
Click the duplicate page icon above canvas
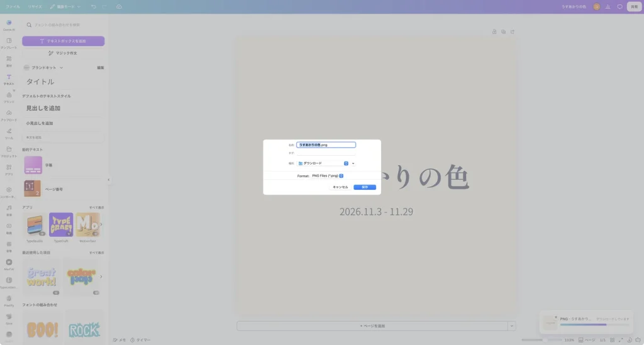504,31
